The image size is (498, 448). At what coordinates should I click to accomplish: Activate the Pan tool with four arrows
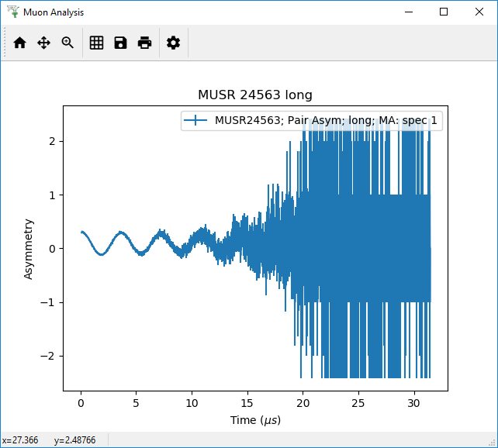click(x=43, y=43)
